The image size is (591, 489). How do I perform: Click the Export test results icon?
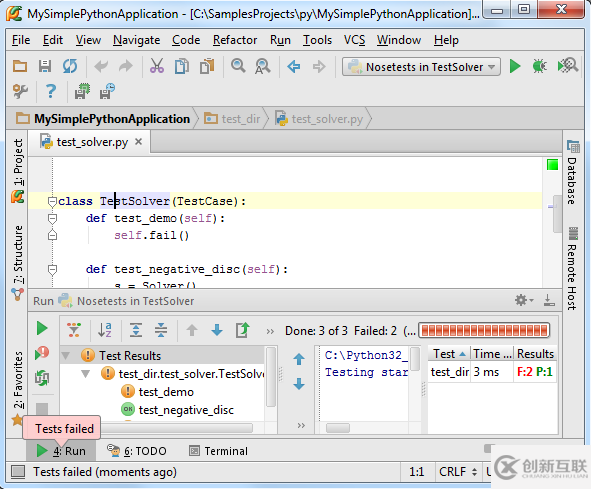[x=242, y=330]
